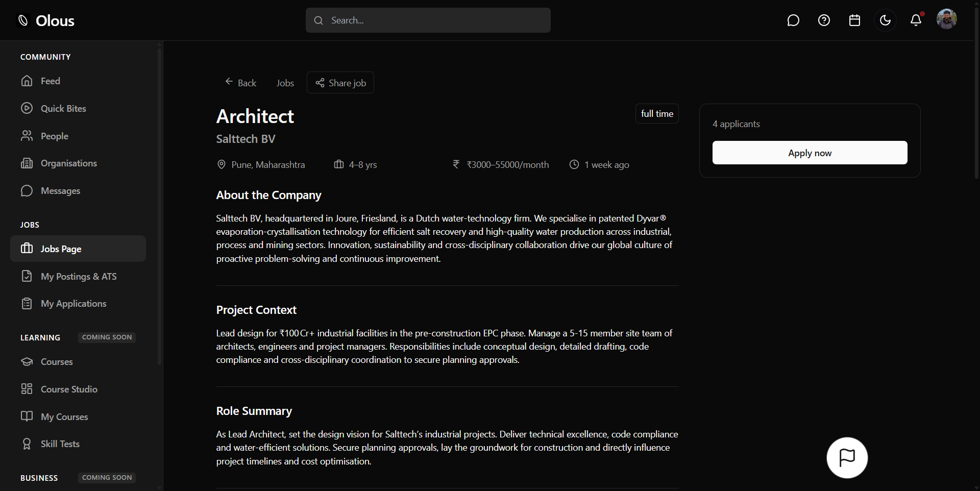Open My Applications in sidebar

(78, 304)
